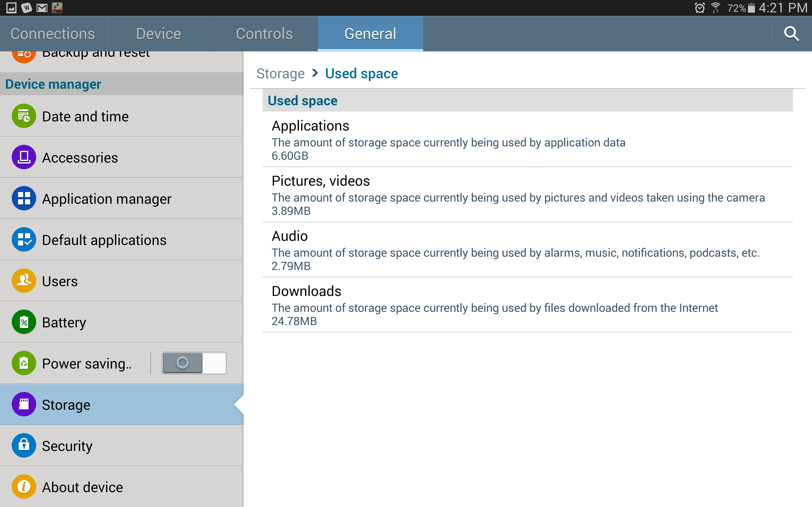Switch to the Device tab
This screenshot has width=812, height=507.
pyautogui.click(x=158, y=34)
